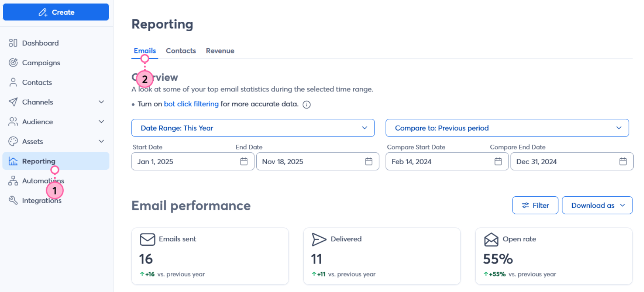Open Compare to: Previous period dropdown
The width and height of the screenshot is (644, 292).
pos(507,128)
